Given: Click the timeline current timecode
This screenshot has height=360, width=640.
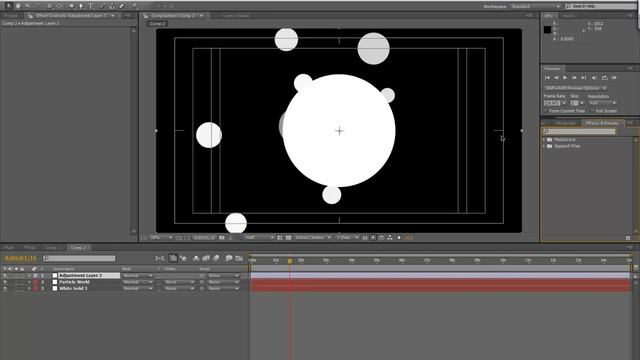Looking at the screenshot, I should (x=20, y=258).
